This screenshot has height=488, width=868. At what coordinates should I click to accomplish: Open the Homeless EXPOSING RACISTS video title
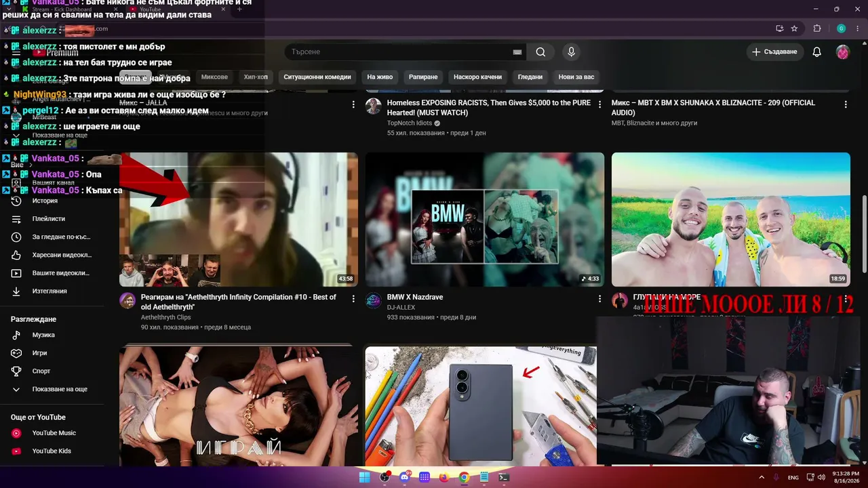click(x=488, y=108)
